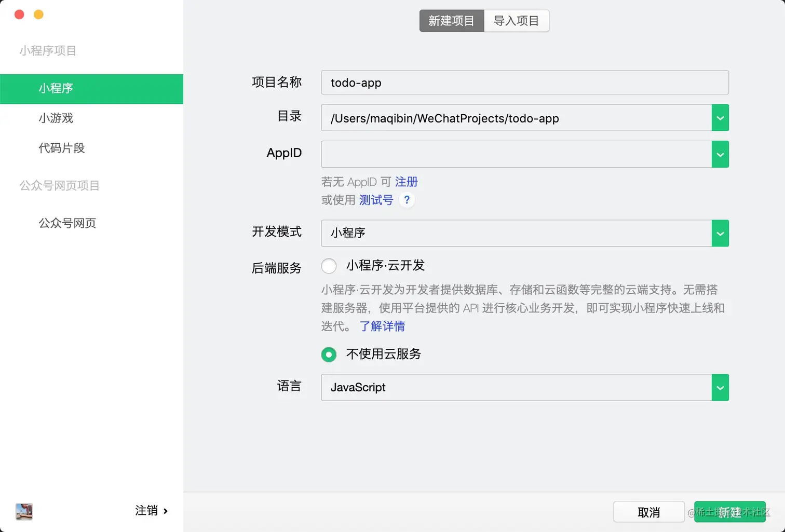Enable 小程序·云开发 backend service
The width and height of the screenshot is (785, 532).
coord(329,266)
